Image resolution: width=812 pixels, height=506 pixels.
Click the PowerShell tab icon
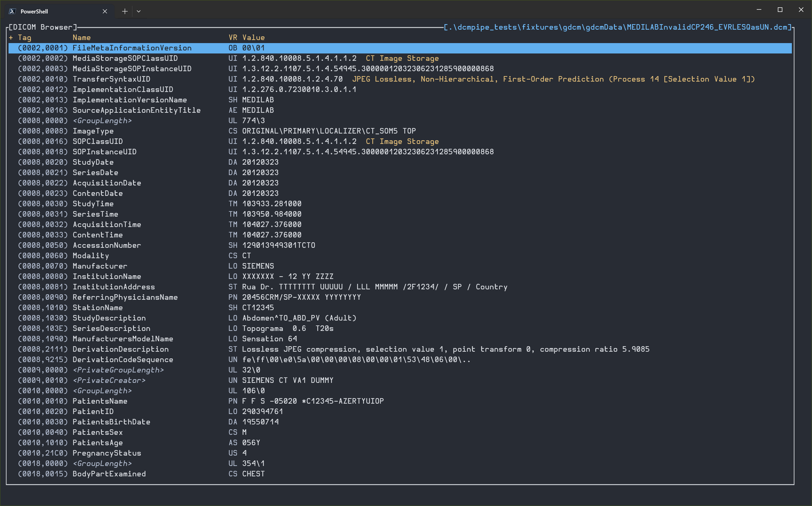coord(12,11)
